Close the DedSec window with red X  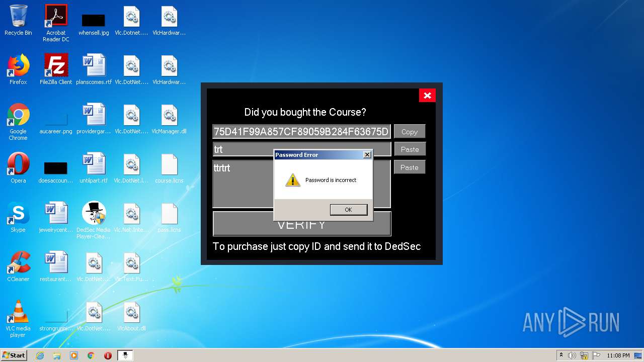(427, 96)
